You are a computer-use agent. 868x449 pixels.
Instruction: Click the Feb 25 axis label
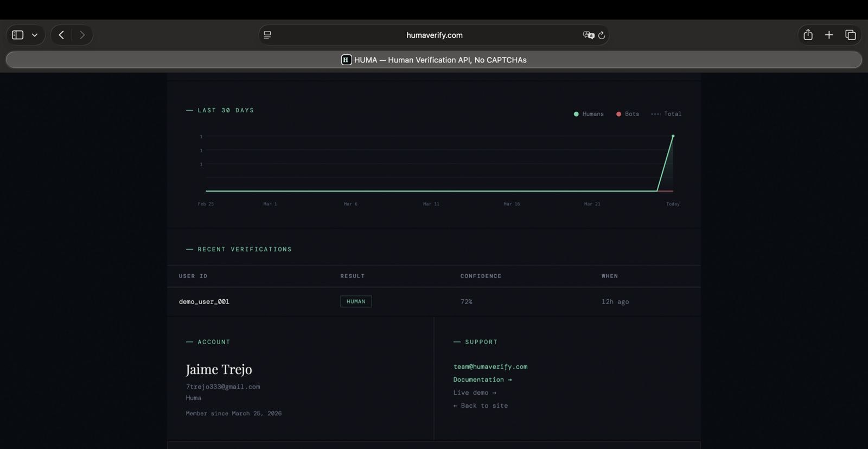tap(206, 204)
